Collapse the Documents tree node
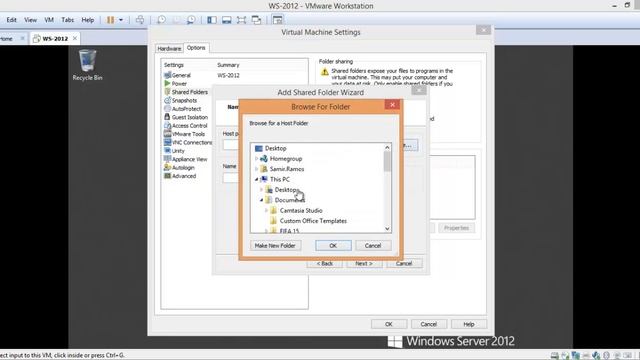The image size is (640, 360). click(x=262, y=200)
